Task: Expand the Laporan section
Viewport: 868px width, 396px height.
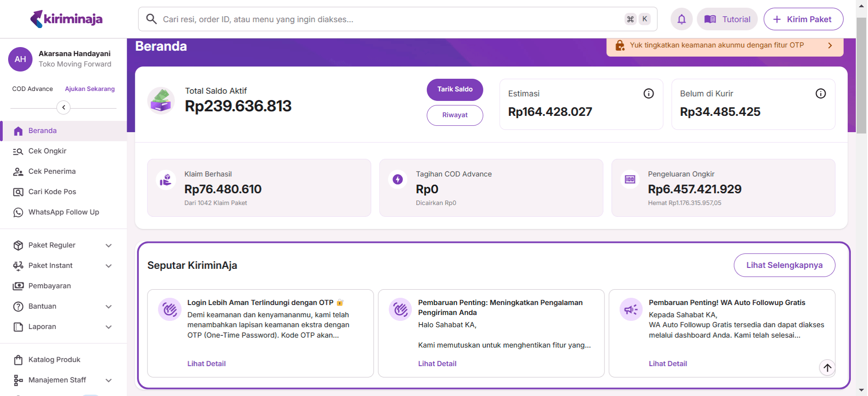Action: point(108,327)
